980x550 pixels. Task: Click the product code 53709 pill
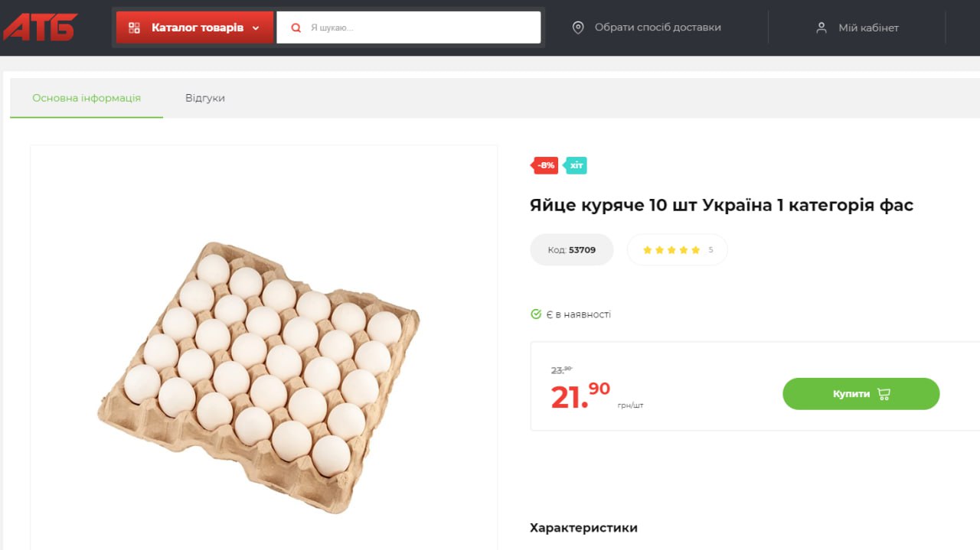pyautogui.click(x=572, y=250)
